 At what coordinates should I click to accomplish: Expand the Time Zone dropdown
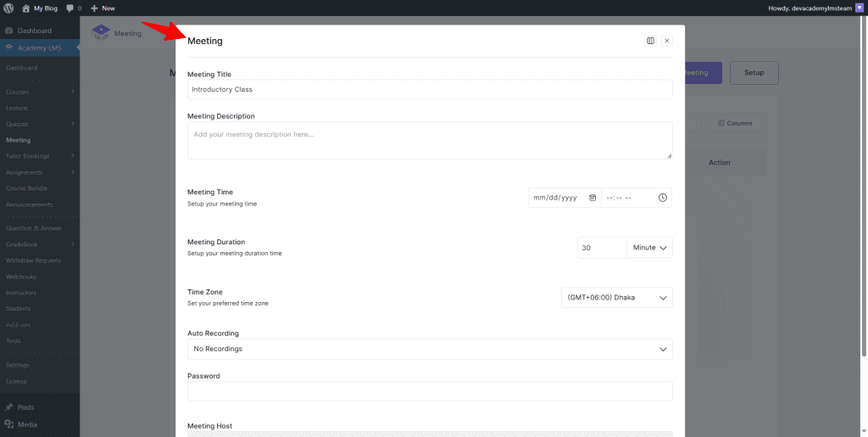pos(616,298)
